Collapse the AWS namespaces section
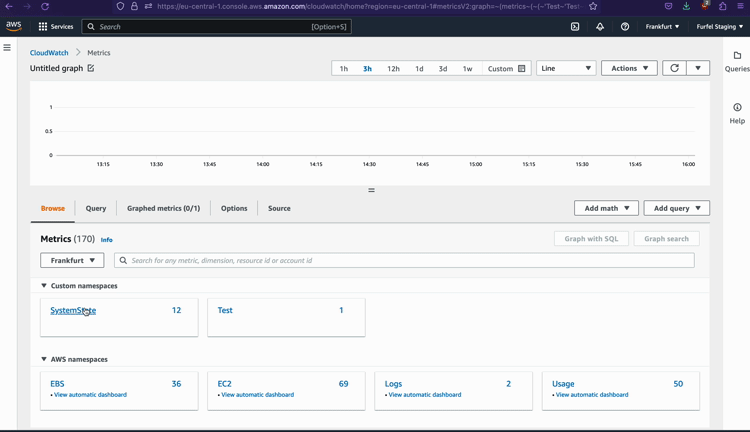The width and height of the screenshot is (750, 432). coord(44,359)
